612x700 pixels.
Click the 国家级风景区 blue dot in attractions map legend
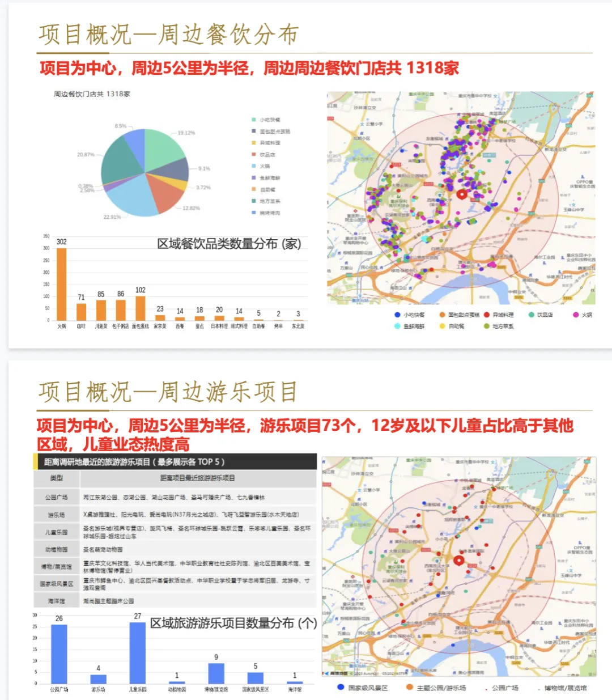(341, 687)
